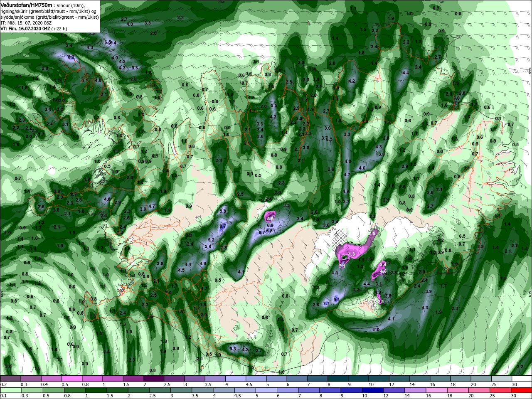Click the 9.1 precipitation value on the map
The height and width of the screenshot is (399, 532).
pyautogui.click(x=337, y=300)
